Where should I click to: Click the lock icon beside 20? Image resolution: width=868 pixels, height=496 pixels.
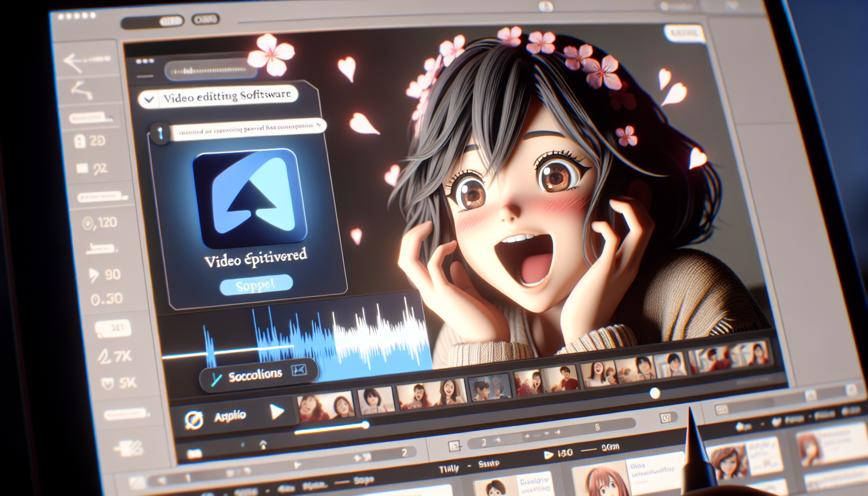click(79, 141)
